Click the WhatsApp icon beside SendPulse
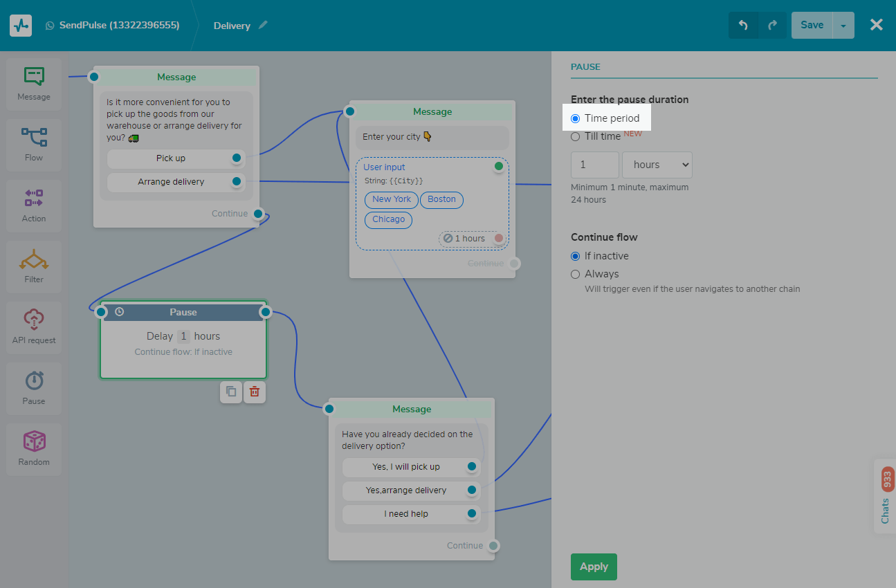Image resolution: width=896 pixels, height=588 pixels. point(50,26)
